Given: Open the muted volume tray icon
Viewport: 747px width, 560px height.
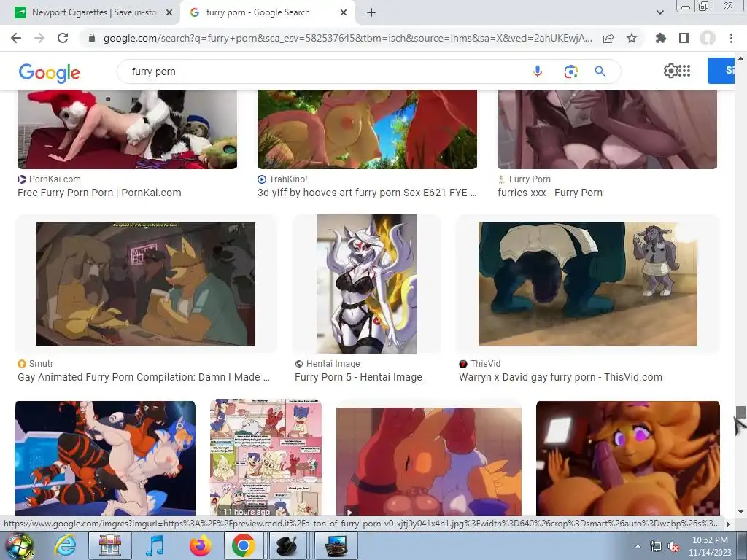Looking at the screenshot, I should pyautogui.click(x=673, y=547).
